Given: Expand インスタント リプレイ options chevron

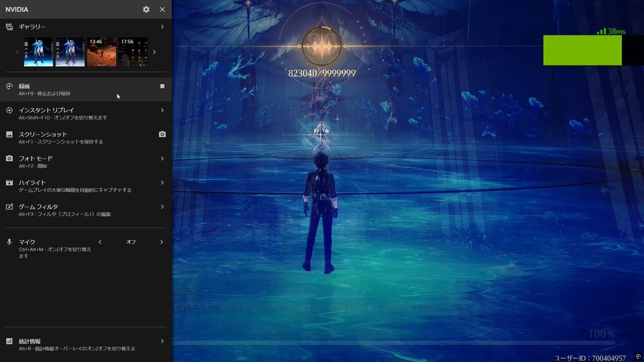Looking at the screenshot, I should tap(162, 110).
